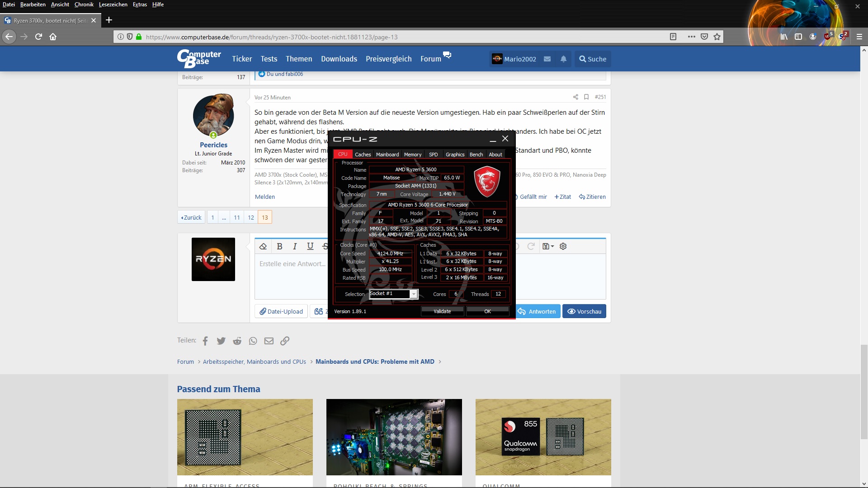Expand the Firefox hamburger menu

click(x=859, y=37)
